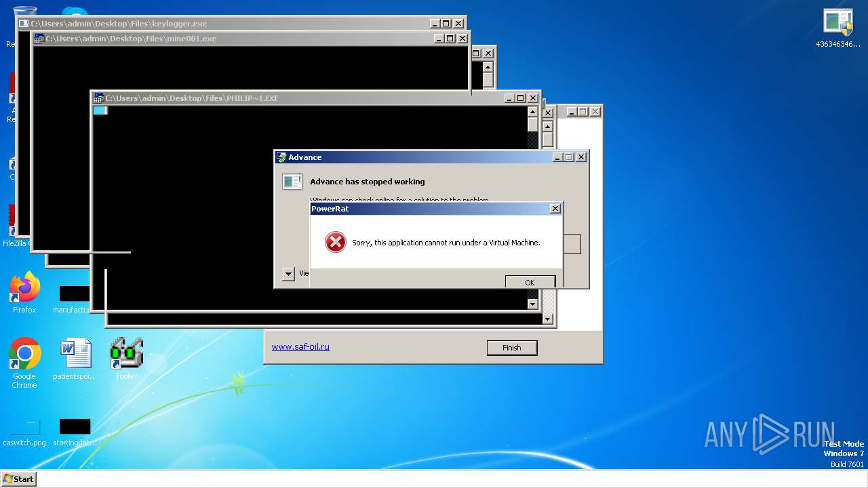Click the keylogger.exe console title icon
The height and width of the screenshot is (488, 868).
(x=24, y=24)
